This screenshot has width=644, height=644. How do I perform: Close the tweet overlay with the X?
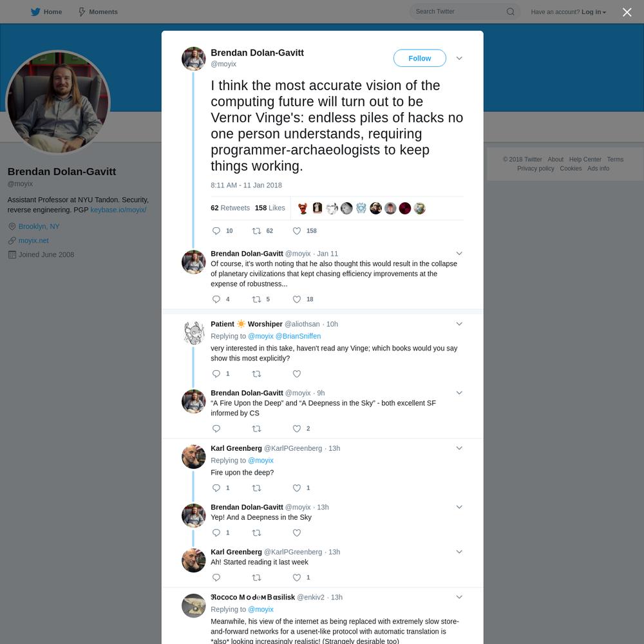(627, 12)
